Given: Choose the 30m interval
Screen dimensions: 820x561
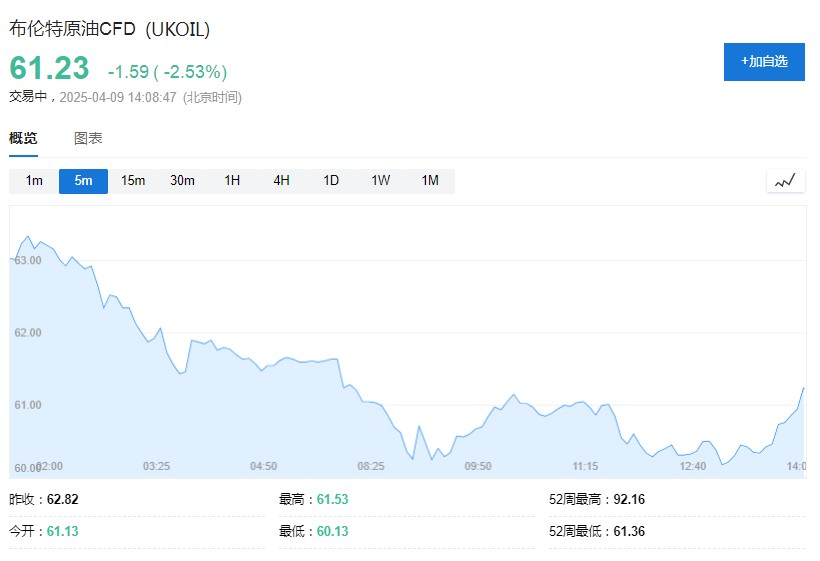Looking at the screenshot, I should point(182,181).
